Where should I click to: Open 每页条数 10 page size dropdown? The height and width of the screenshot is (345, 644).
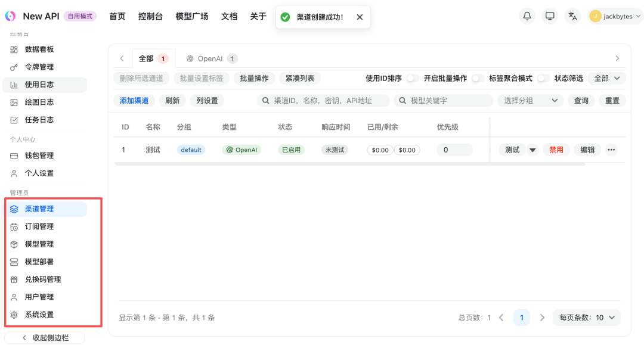click(587, 318)
